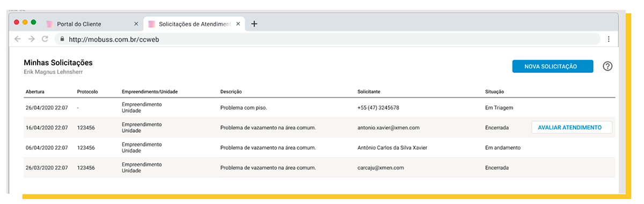Click the Solicitante column header
This screenshot has height=204, width=644.
click(x=369, y=92)
